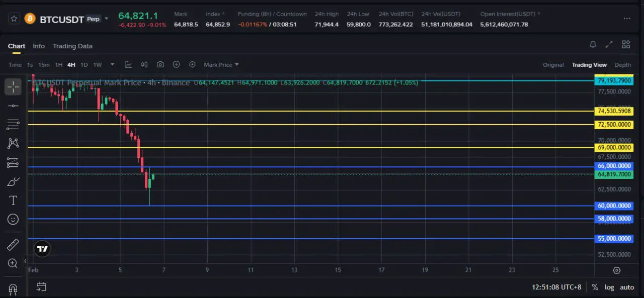Switch to the Trading Data tab
The image size is (644, 298).
[72, 46]
